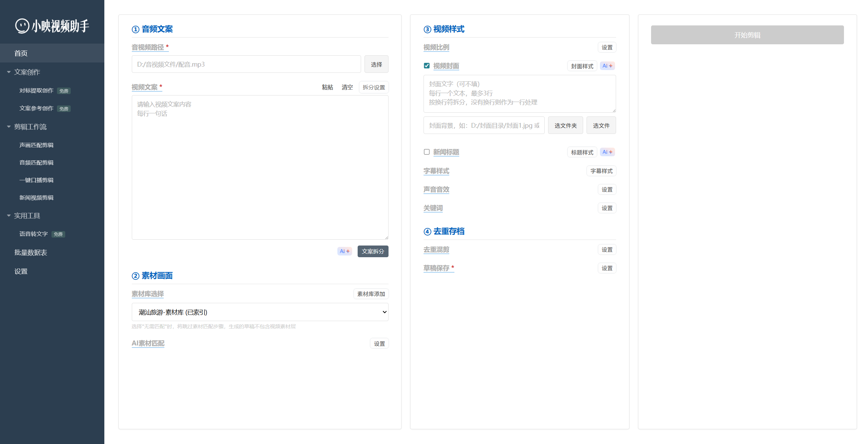Click 粘贴 above the video script box
The image size is (868, 444).
click(x=327, y=87)
